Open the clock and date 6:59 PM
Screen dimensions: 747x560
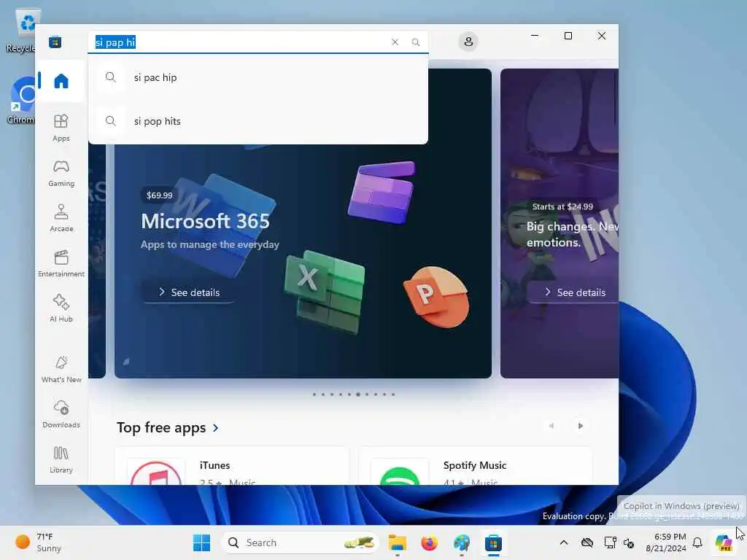coord(666,542)
